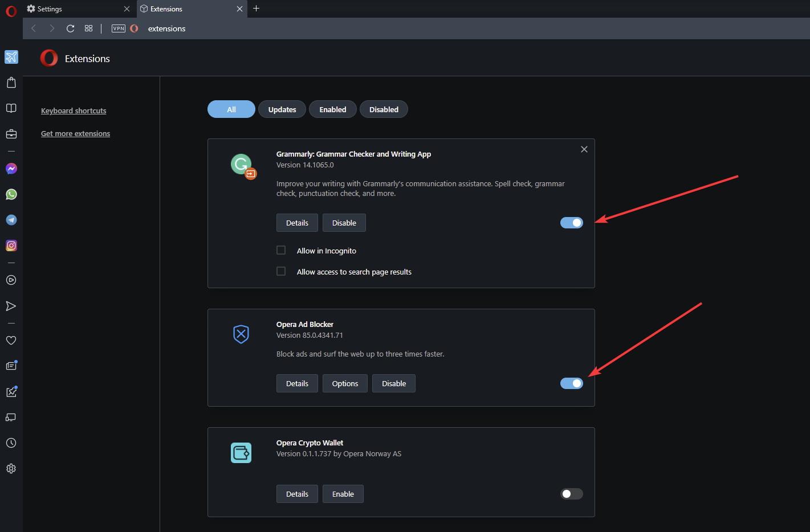Image resolution: width=810 pixels, height=532 pixels.
Task: Click Options for Opera Ad Blocker
Action: (x=345, y=383)
